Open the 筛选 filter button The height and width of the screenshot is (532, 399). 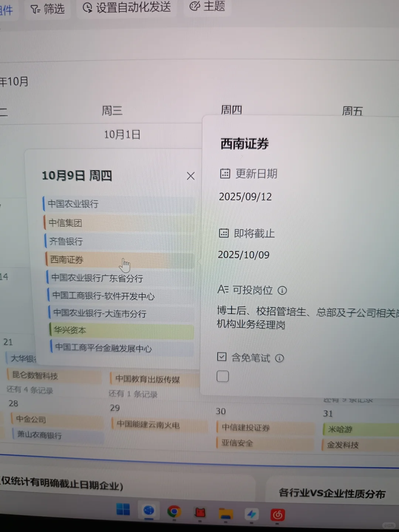click(48, 8)
